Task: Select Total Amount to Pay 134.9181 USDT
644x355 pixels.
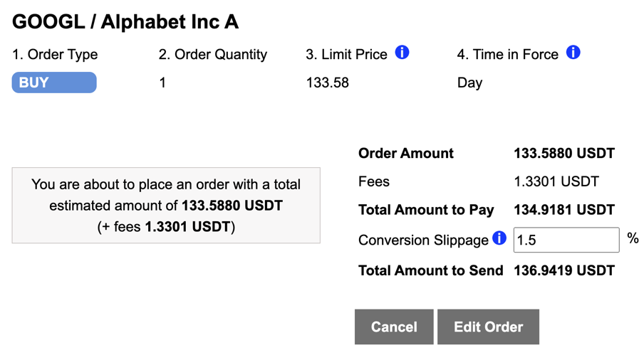Action: point(563,210)
